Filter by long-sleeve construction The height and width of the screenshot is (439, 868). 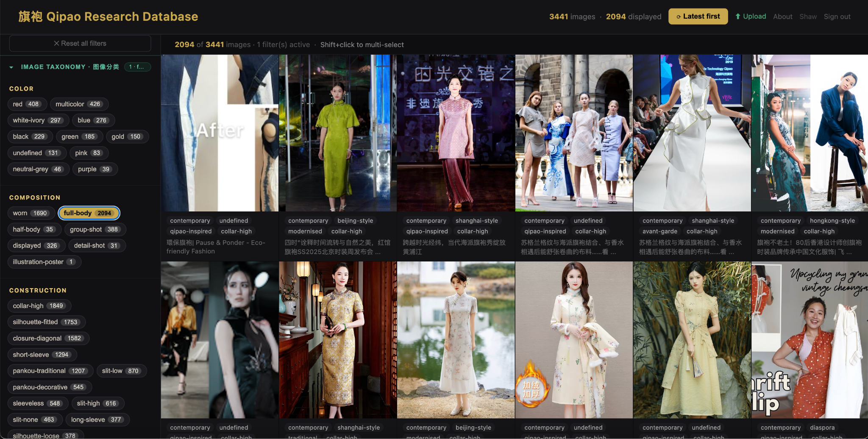tap(97, 420)
